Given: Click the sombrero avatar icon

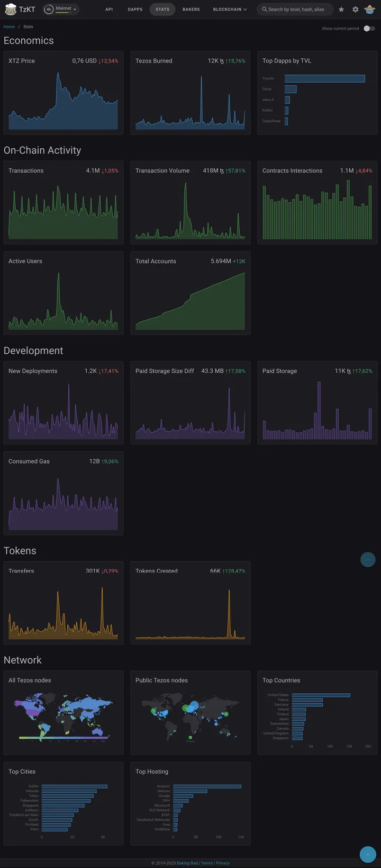Looking at the screenshot, I should click(x=370, y=9).
